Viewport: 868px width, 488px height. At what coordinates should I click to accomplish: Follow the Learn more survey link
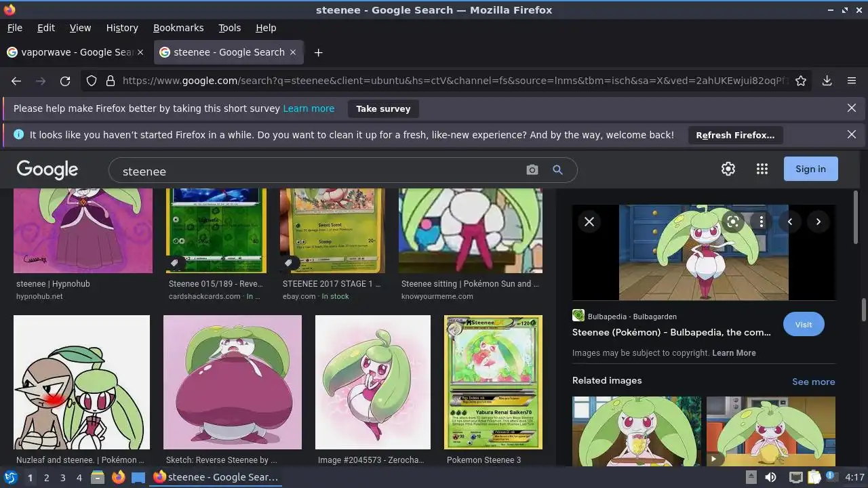click(x=309, y=108)
